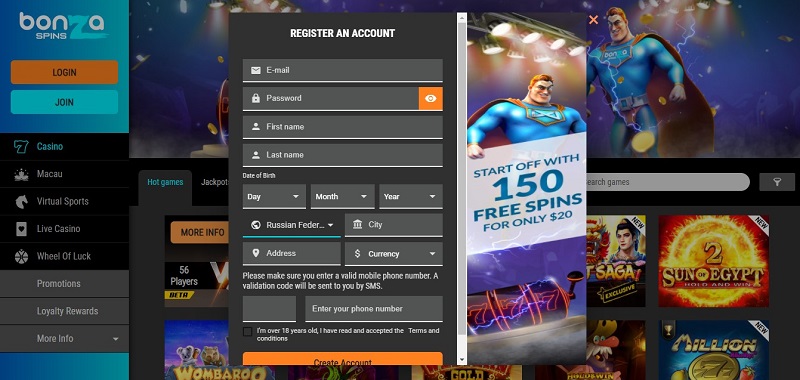Viewport: 800px width, 380px height.
Task: Focus the Address input field
Action: pyautogui.click(x=291, y=254)
